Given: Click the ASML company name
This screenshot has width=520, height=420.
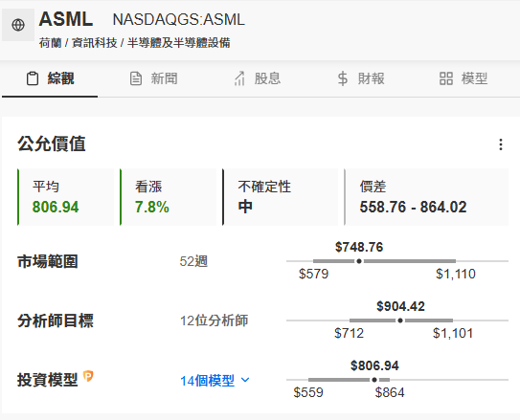Looking at the screenshot, I should (x=66, y=19).
